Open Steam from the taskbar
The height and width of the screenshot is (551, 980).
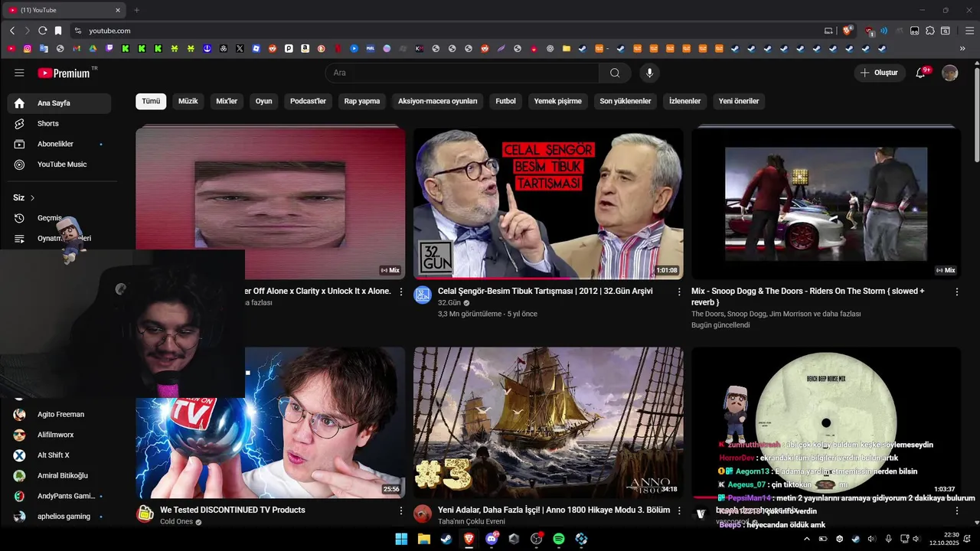pyautogui.click(x=446, y=539)
